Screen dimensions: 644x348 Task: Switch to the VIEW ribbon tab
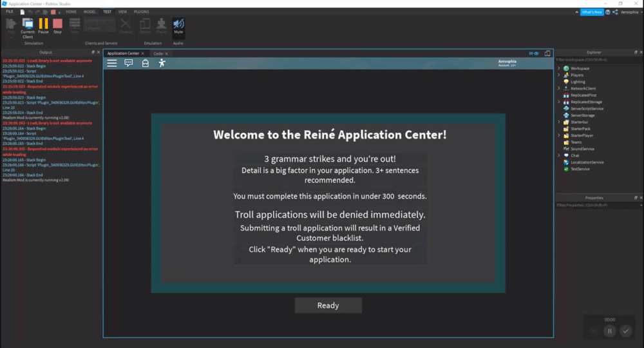point(122,12)
